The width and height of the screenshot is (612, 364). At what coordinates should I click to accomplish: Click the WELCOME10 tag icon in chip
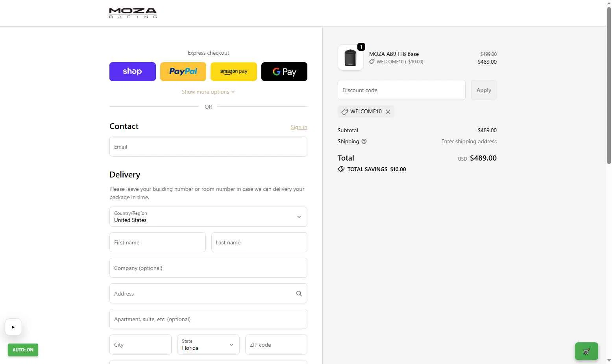[x=344, y=112]
